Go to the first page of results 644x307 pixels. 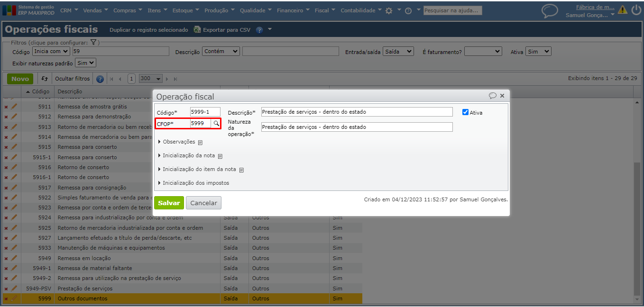pos(112,79)
